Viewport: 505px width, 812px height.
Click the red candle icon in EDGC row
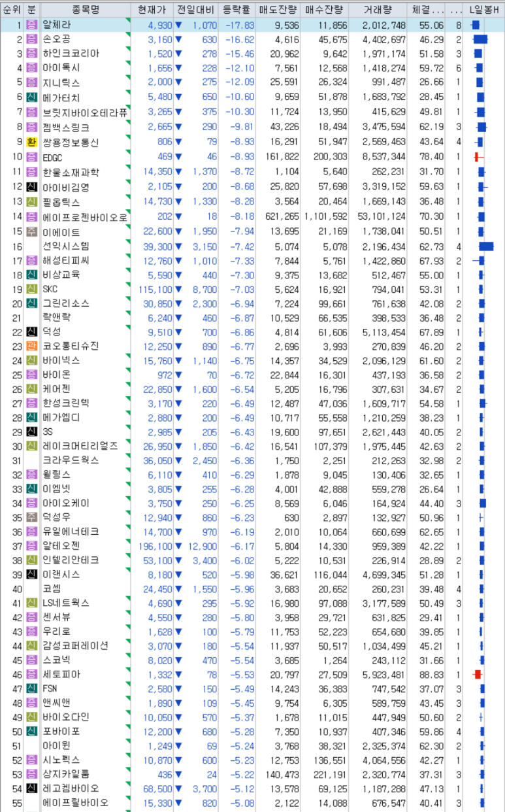pyautogui.click(x=478, y=156)
